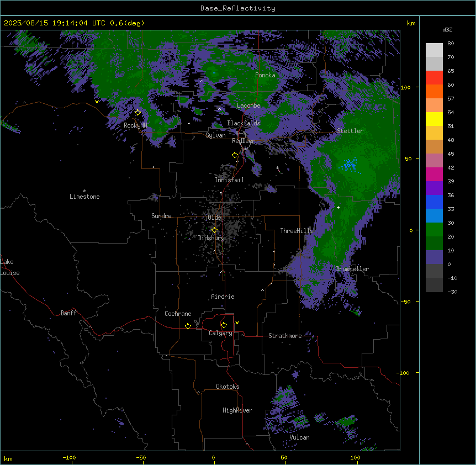Click the Okotoks city label
Screen dimensions: 476x465
tap(228, 387)
